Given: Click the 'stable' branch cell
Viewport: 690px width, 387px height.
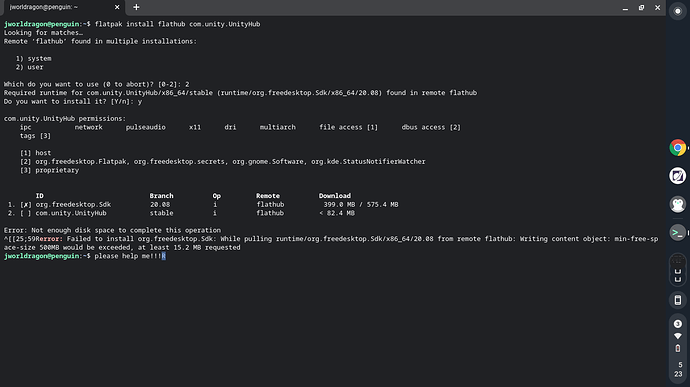Looking at the screenshot, I should (161, 213).
